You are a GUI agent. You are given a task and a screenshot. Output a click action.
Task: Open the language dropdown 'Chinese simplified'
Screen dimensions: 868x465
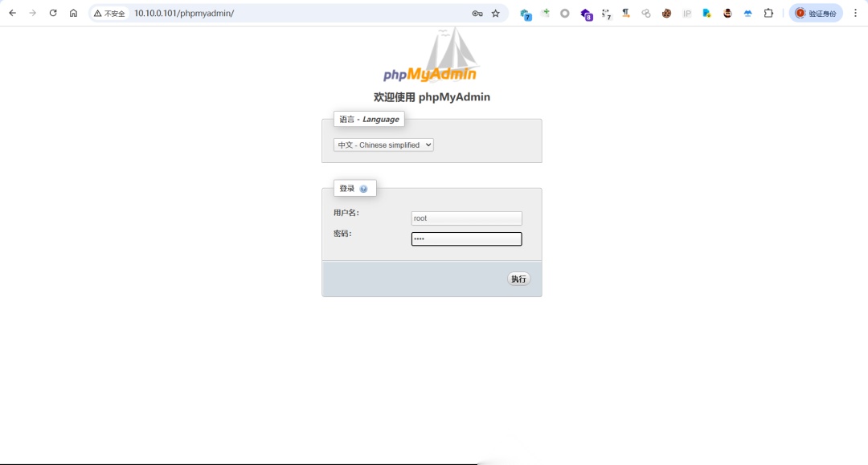(383, 145)
